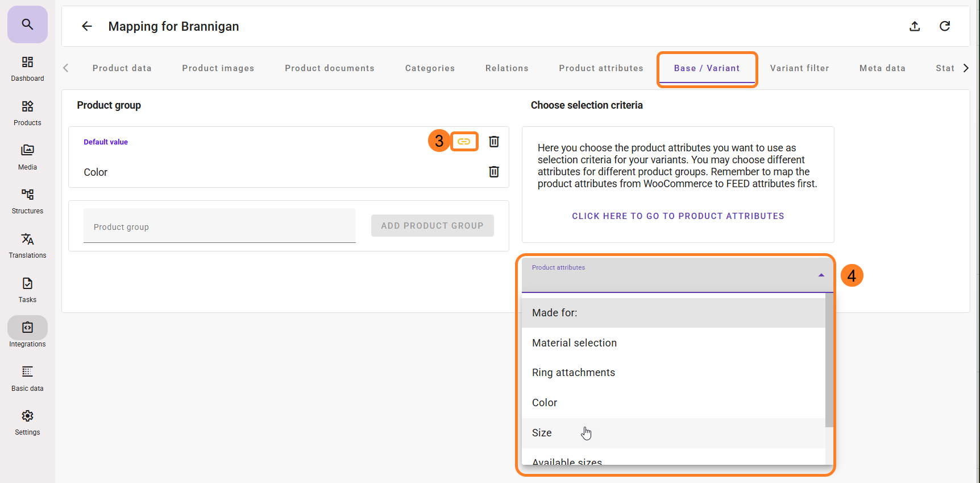Click the Add Product Group button

pos(432,226)
